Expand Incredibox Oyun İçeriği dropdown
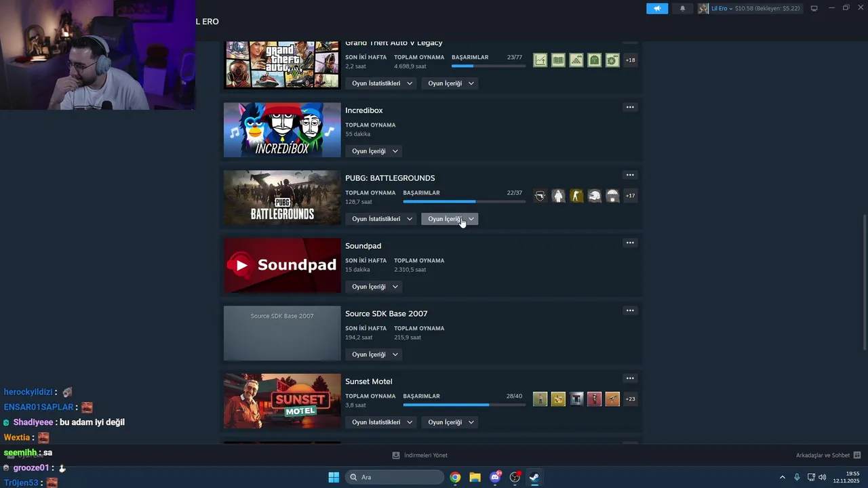Image resolution: width=868 pixels, height=488 pixels. coord(374,151)
